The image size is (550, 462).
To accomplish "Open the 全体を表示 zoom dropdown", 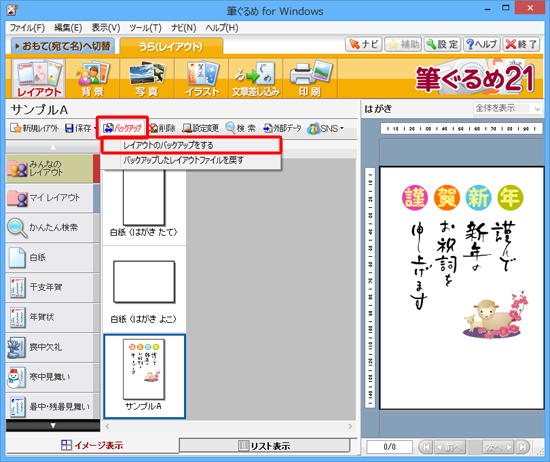I will pyautogui.click(x=507, y=108).
